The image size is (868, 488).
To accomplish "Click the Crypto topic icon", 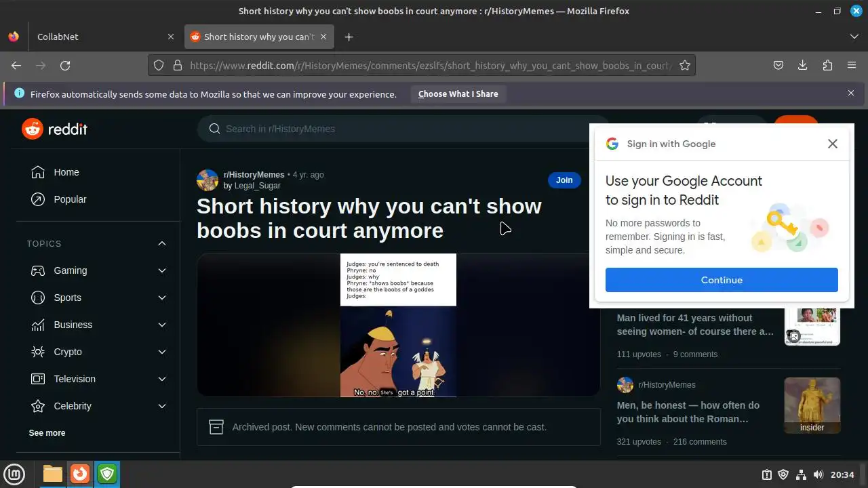I will pyautogui.click(x=38, y=352).
